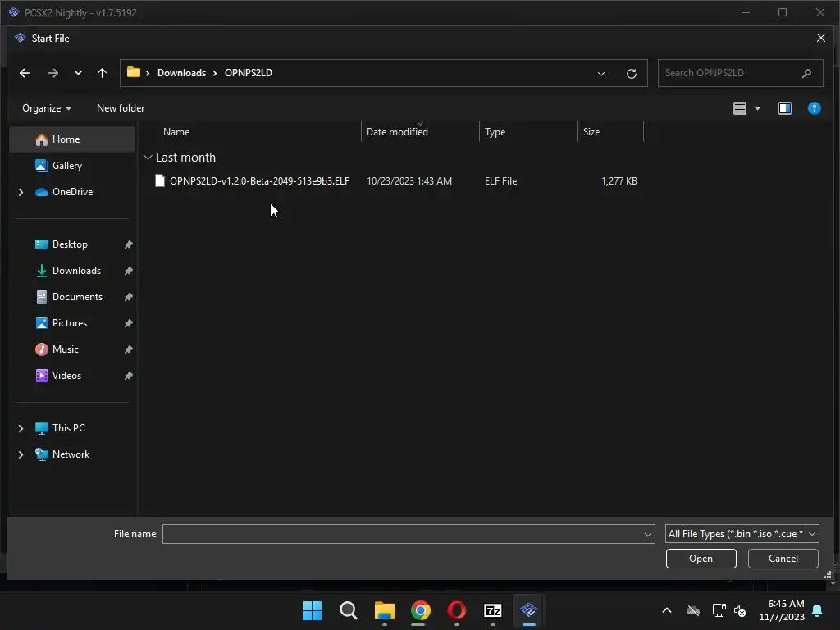This screenshot has height=630, width=840.
Task: Click Downloads in the address bar path
Action: [181, 73]
